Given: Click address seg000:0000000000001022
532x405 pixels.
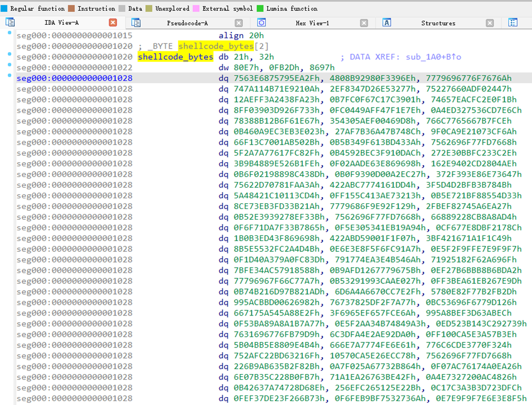Looking at the screenshot, I should coord(75,68).
